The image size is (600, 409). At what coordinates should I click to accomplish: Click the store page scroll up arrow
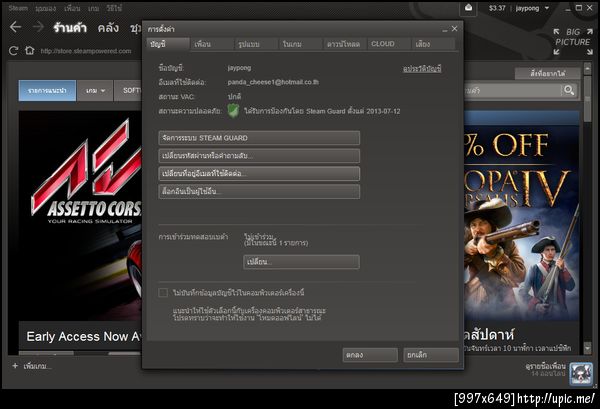[x=587, y=69]
